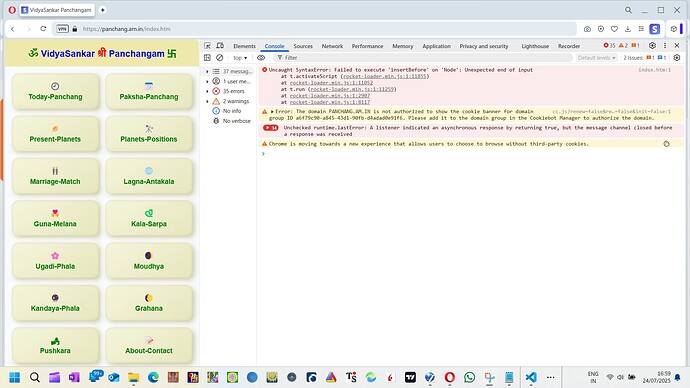The height and width of the screenshot is (388, 690).
Task: Click the purple S extension icon
Action: pyautogui.click(x=655, y=29)
